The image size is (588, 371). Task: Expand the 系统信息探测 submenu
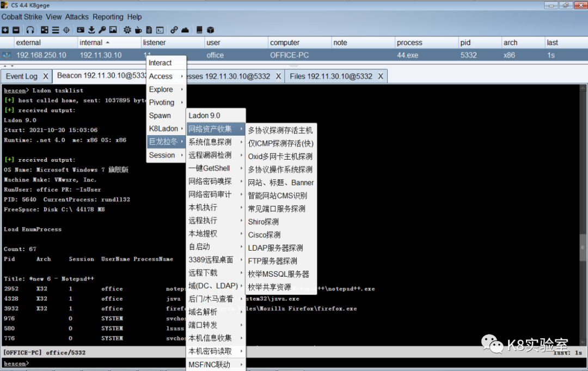(x=216, y=142)
